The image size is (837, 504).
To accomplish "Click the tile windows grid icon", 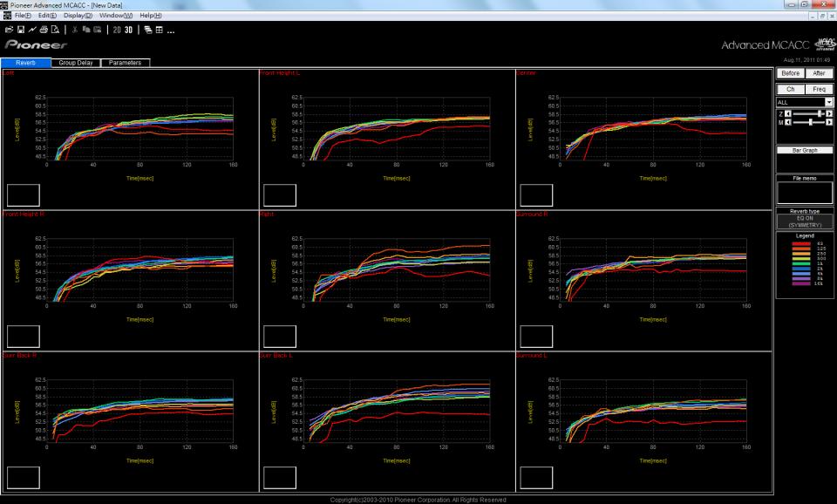I will pos(159,30).
